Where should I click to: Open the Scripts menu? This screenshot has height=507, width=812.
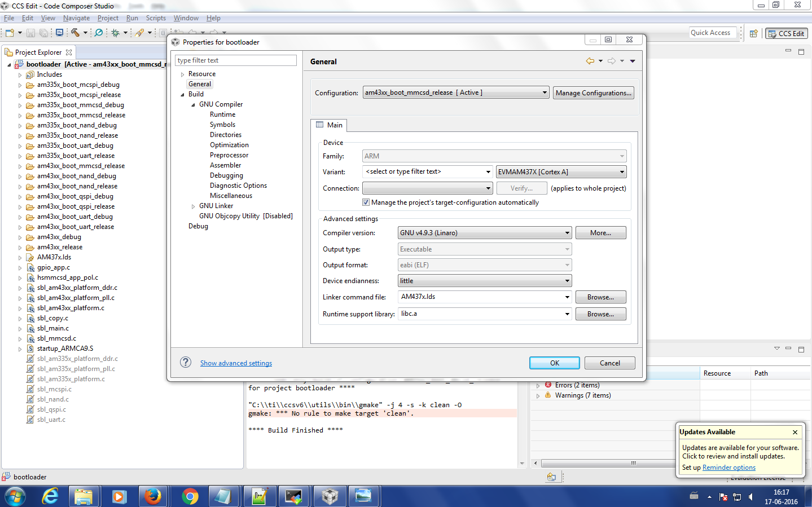coord(156,18)
